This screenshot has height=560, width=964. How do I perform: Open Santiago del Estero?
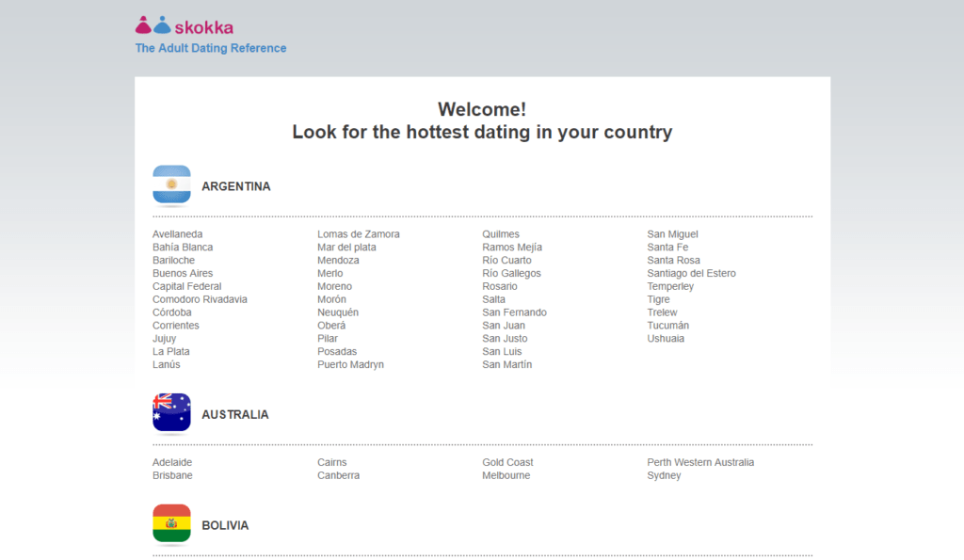coord(691,273)
